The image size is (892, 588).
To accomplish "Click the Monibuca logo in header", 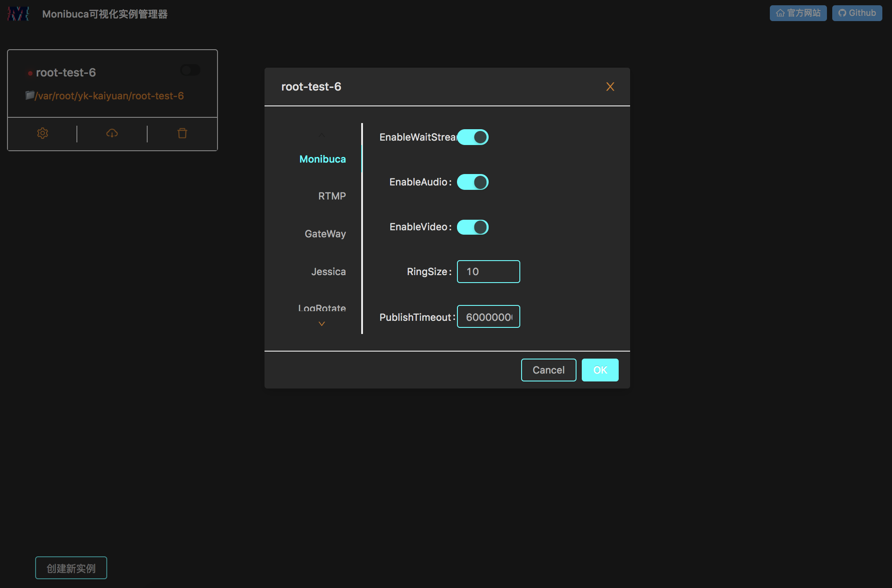I will click(18, 14).
